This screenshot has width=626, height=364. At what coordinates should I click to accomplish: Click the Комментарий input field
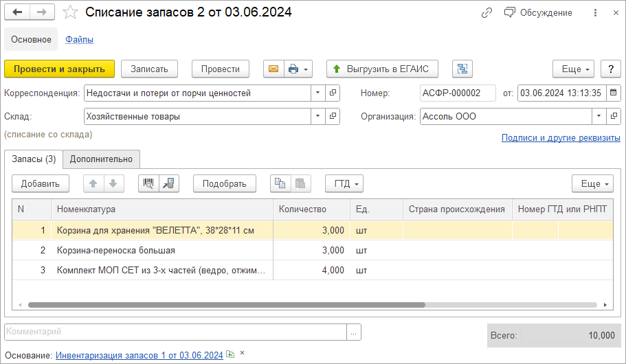tap(175, 332)
